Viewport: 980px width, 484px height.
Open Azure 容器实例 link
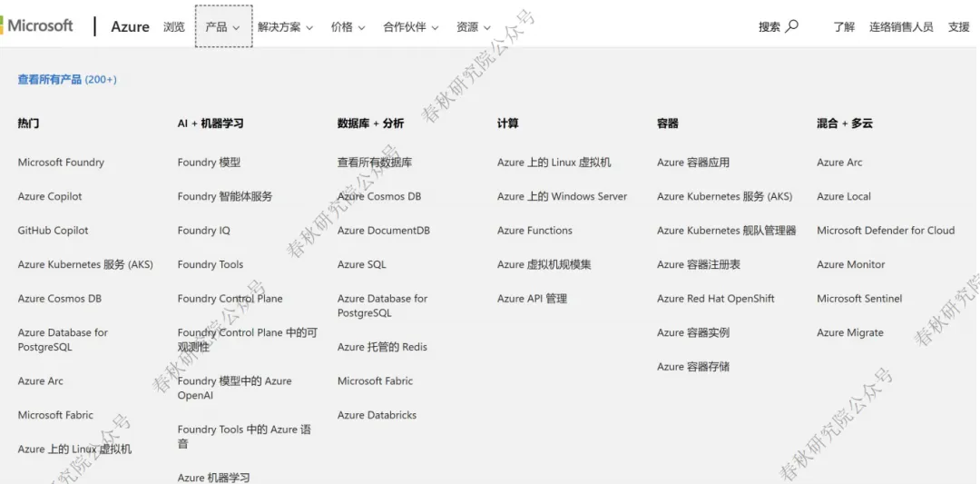(693, 332)
